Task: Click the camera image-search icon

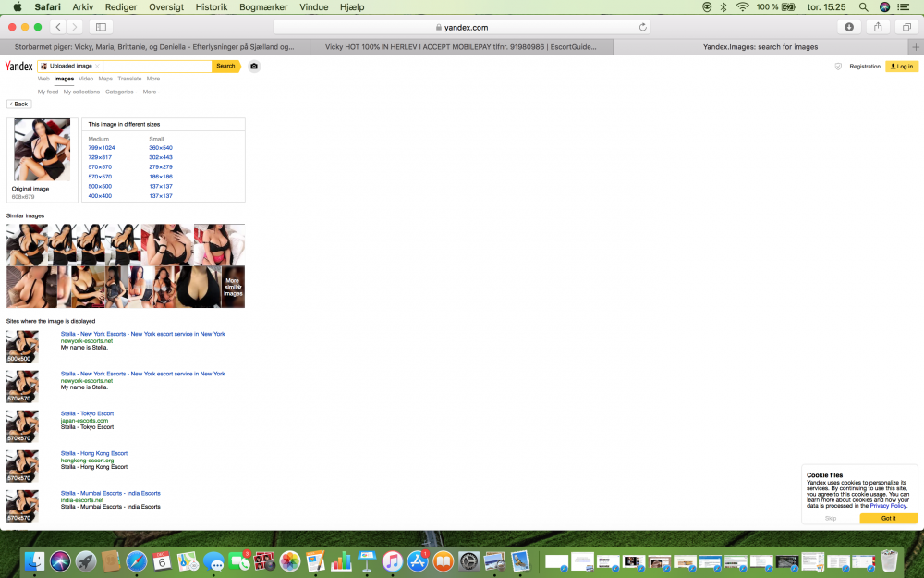Action: pyautogui.click(x=254, y=67)
